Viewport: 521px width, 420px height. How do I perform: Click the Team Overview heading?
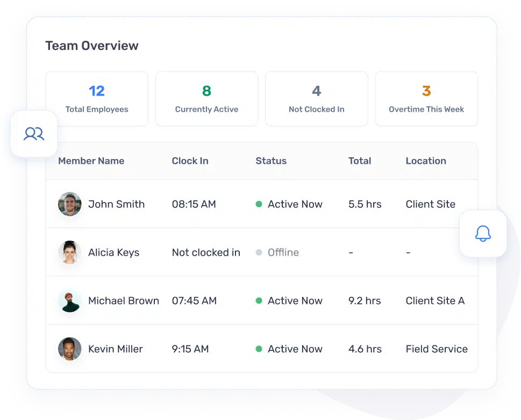(92, 46)
